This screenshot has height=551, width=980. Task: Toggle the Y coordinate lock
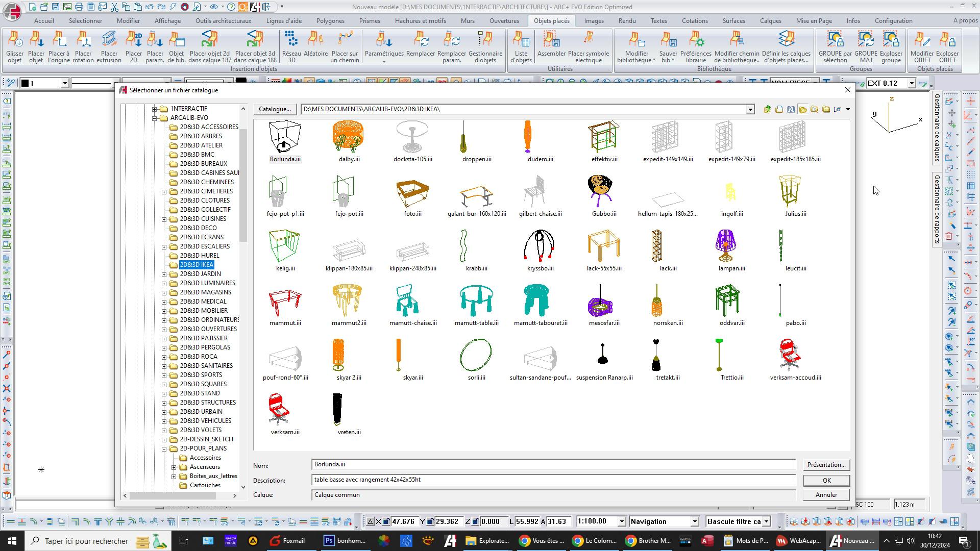point(430,521)
